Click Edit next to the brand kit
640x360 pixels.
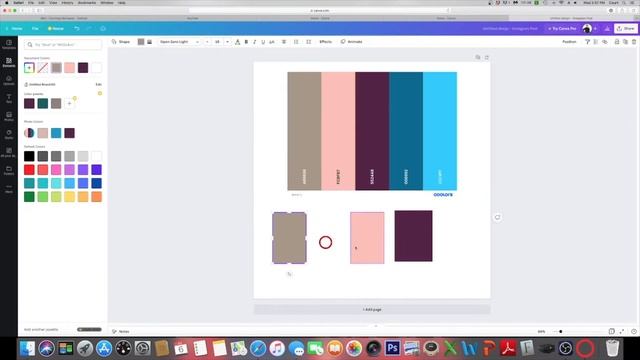click(98, 84)
